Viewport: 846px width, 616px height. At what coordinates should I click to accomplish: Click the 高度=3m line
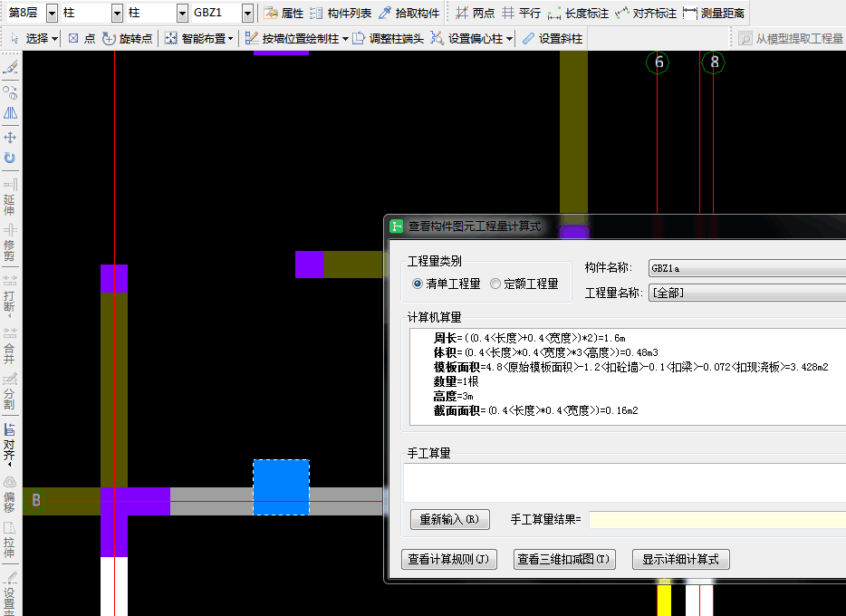tap(453, 396)
